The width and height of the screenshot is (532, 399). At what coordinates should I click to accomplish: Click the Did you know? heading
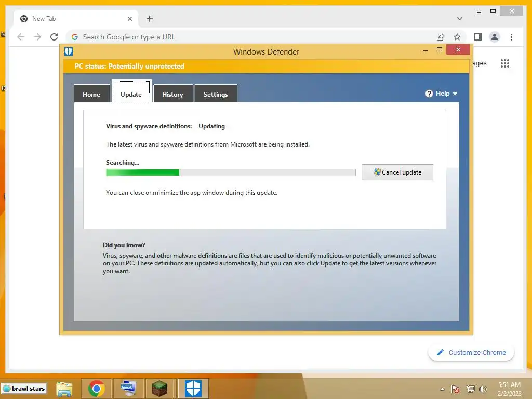pyautogui.click(x=124, y=245)
